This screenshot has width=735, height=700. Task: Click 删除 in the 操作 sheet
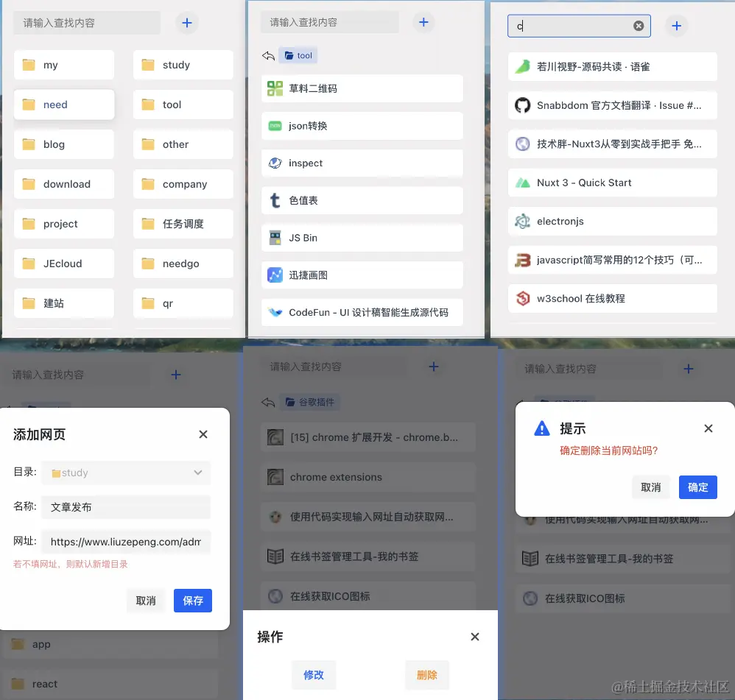[x=427, y=675]
